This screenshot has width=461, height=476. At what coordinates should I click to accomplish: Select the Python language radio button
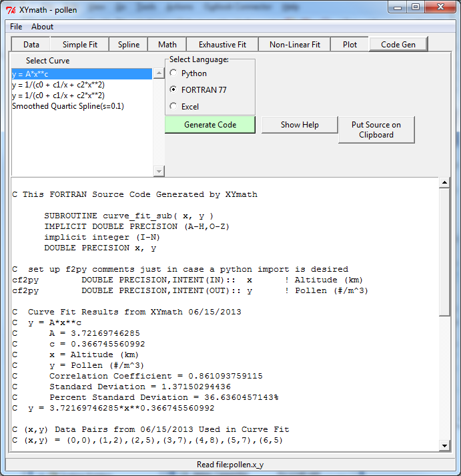(174, 73)
